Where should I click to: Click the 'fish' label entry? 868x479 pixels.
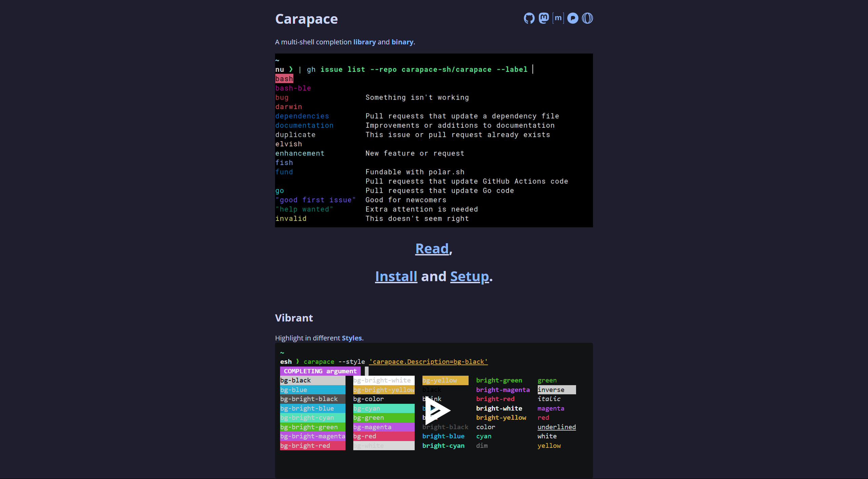284,163
